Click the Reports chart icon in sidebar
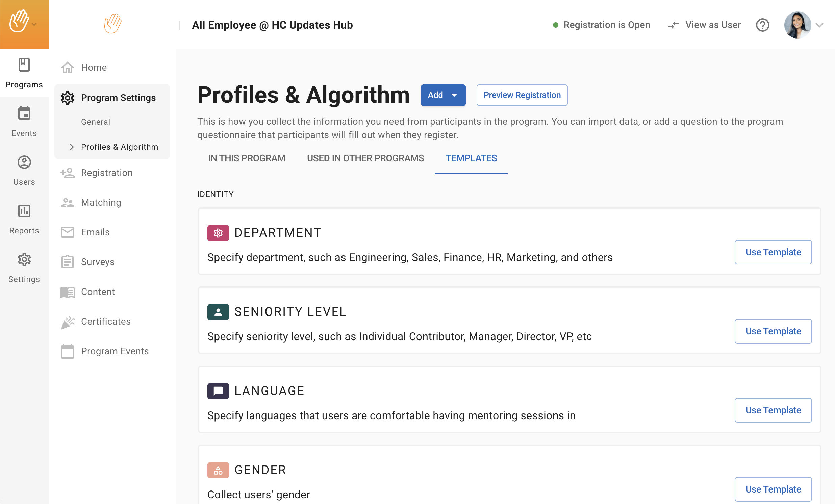The height and width of the screenshot is (504, 835). click(x=24, y=211)
